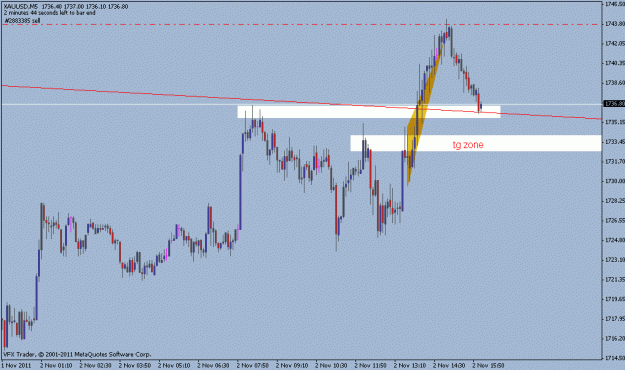Click the 1723.10 price axis label

615,260
